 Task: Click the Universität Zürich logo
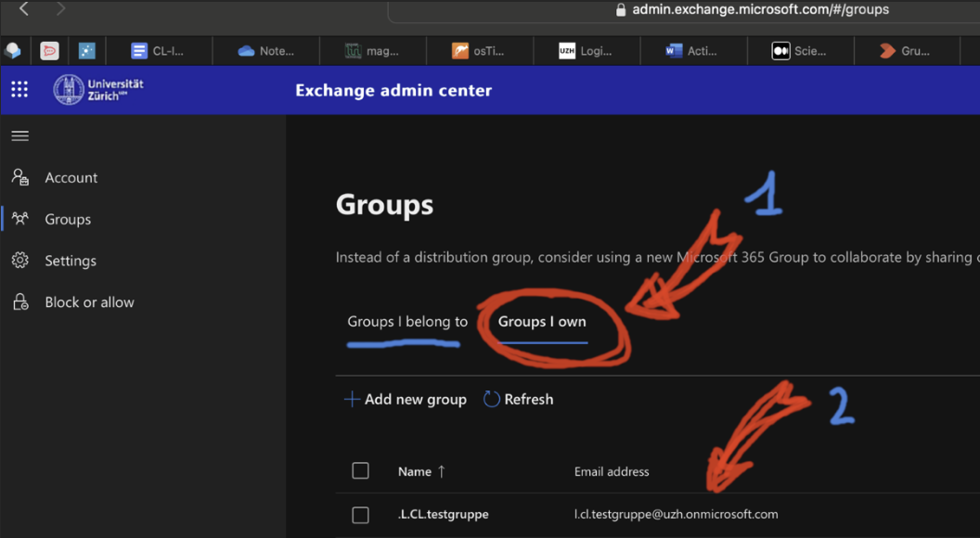(98, 90)
